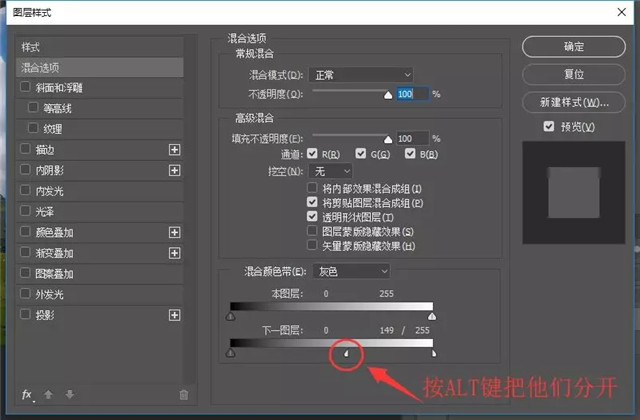Click the trash delete effect icon
The width and height of the screenshot is (640, 420).
[x=184, y=394]
